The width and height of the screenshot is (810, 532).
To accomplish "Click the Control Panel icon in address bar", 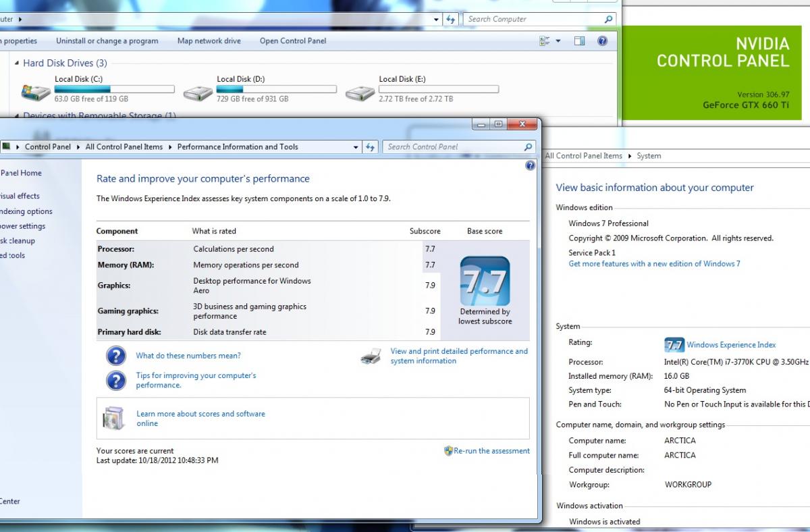I will (x=6, y=147).
